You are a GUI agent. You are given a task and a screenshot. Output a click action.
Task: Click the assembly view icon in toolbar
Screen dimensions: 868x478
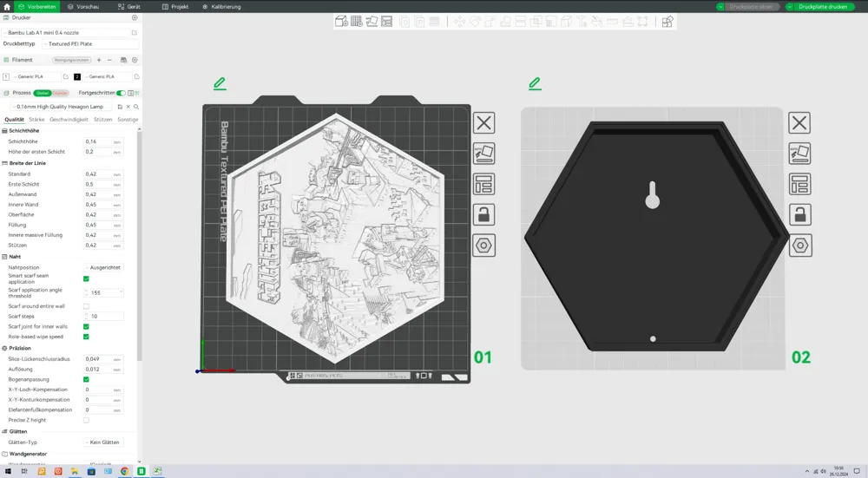(667, 22)
